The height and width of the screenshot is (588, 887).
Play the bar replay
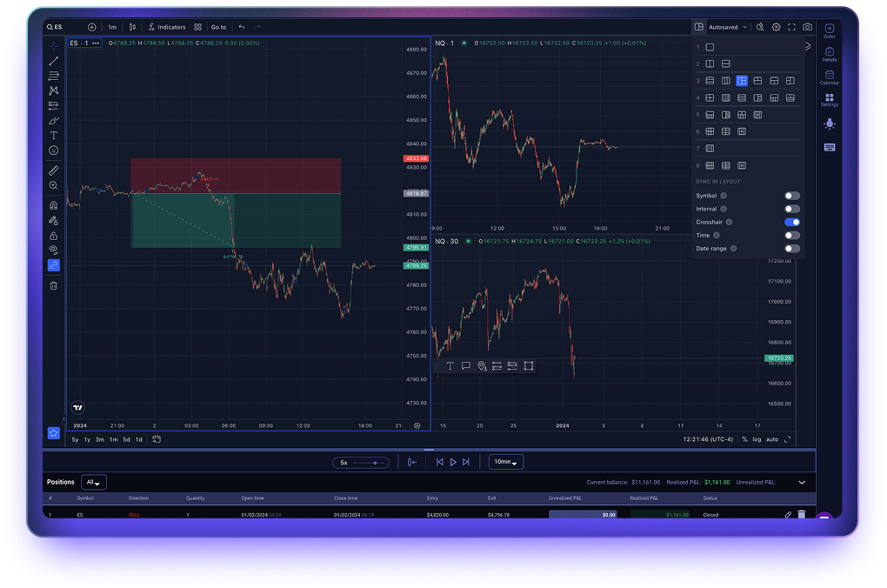click(x=453, y=463)
